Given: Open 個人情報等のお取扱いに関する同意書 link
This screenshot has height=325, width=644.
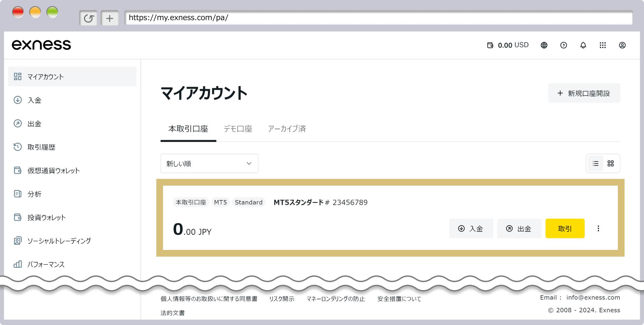Looking at the screenshot, I should (209, 299).
